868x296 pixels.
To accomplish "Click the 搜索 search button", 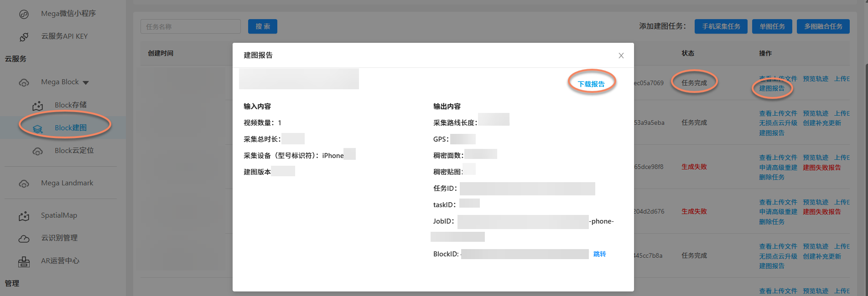I will [x=263, y=26].
